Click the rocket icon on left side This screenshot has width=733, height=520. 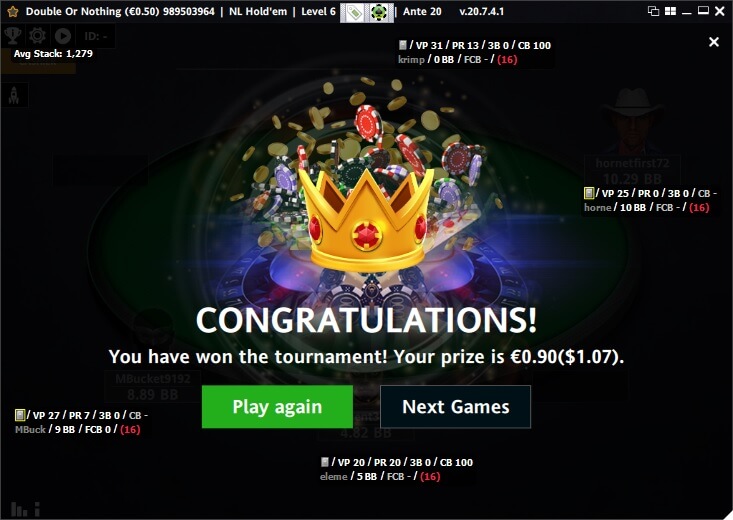[x=14, y=95]
